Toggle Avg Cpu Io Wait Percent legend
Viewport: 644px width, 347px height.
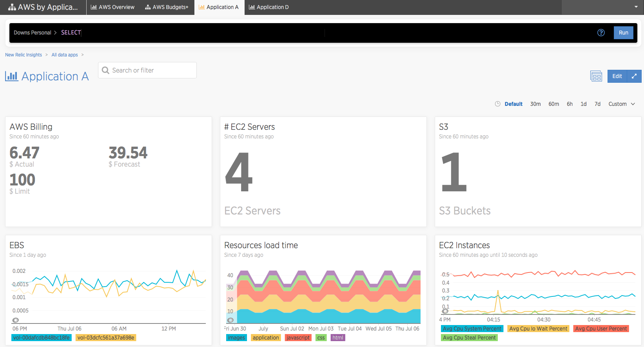pyautogui.click(x=538, y=329)
